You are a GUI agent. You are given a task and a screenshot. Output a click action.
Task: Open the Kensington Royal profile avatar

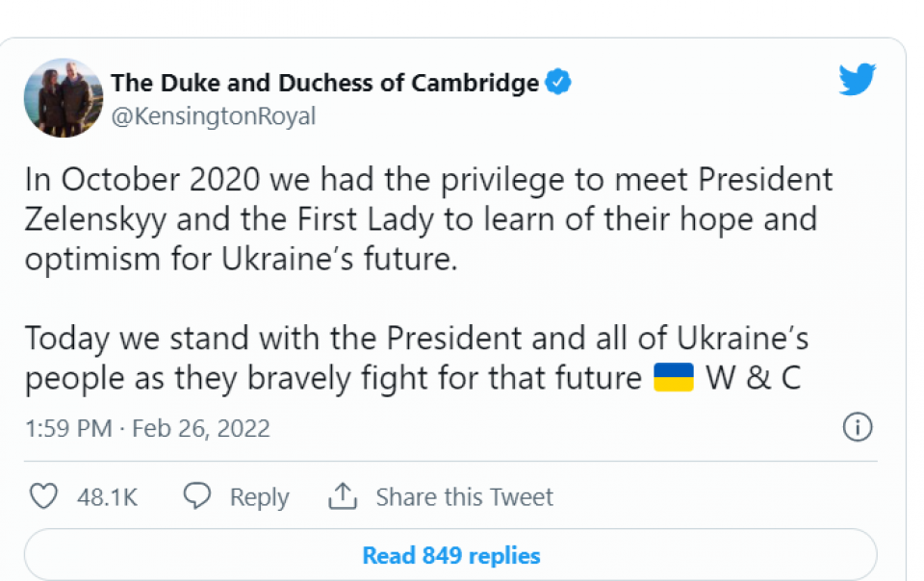pyautogui.click(x=63, y=97)
